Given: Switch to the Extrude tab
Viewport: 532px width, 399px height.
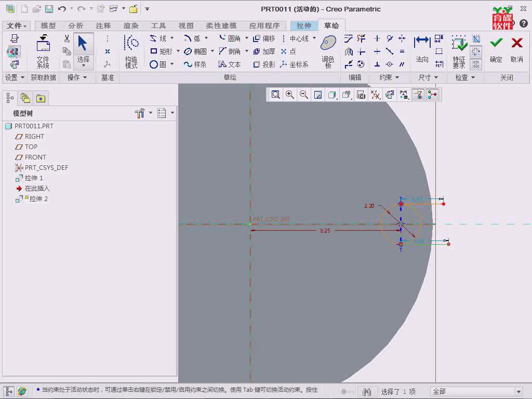Looking at the screenshot, I should tap(303, 25).
